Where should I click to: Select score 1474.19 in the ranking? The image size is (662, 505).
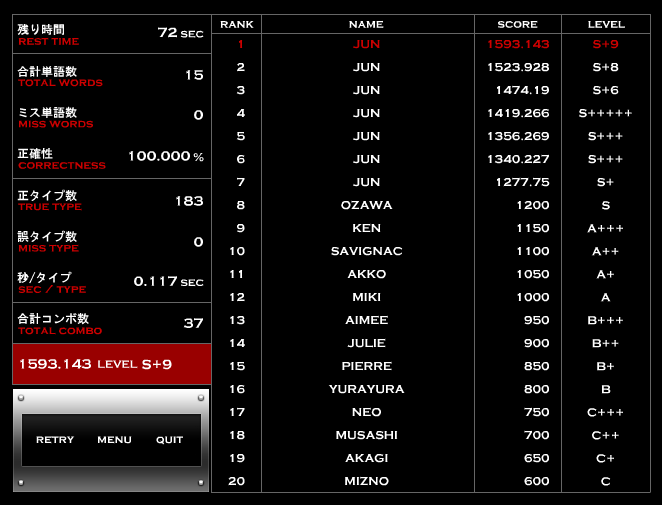point(522,90)
